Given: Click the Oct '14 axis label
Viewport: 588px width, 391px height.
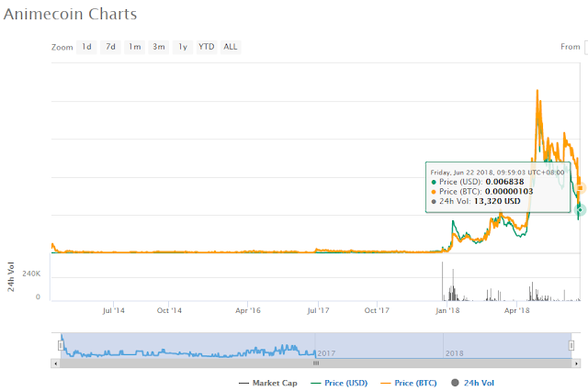Looking at the screenshot, I should pos(169,310).
